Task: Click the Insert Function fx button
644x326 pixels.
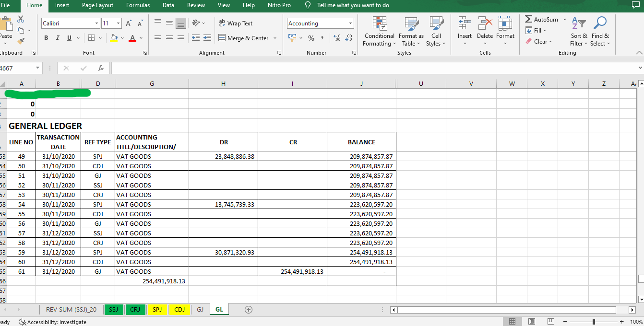Action: tap(100, 68)
